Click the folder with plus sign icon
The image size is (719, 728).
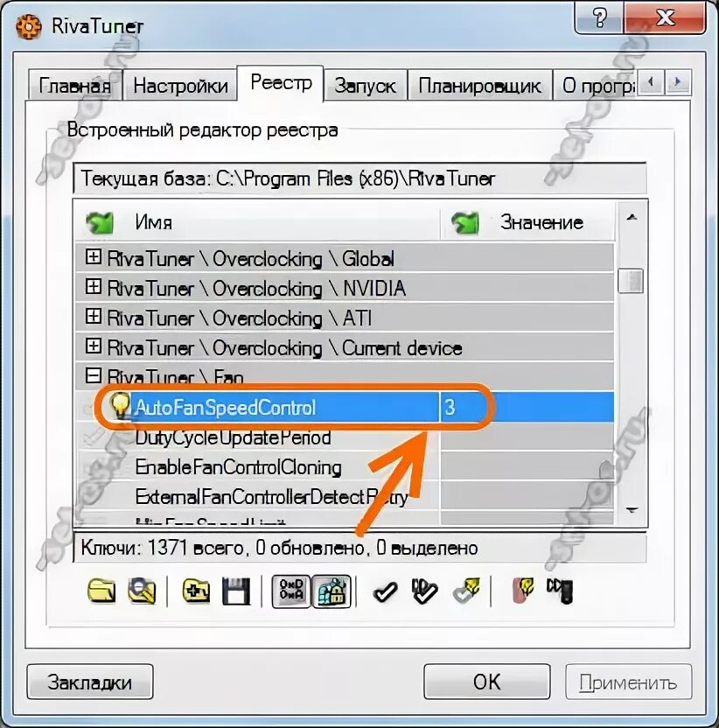pos(196,591)
